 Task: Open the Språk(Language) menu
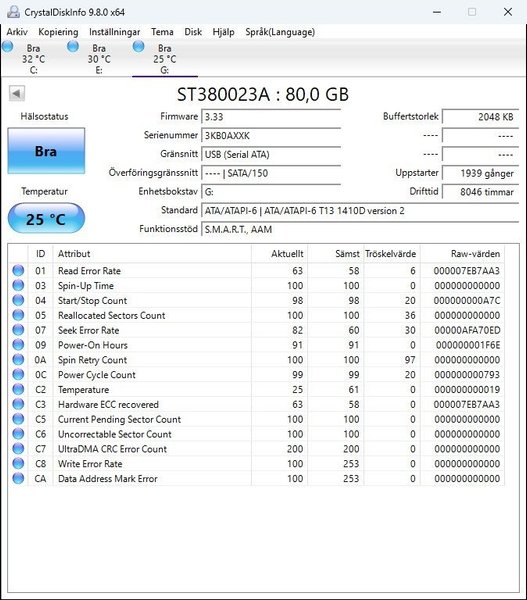click(x=280, y=32)
